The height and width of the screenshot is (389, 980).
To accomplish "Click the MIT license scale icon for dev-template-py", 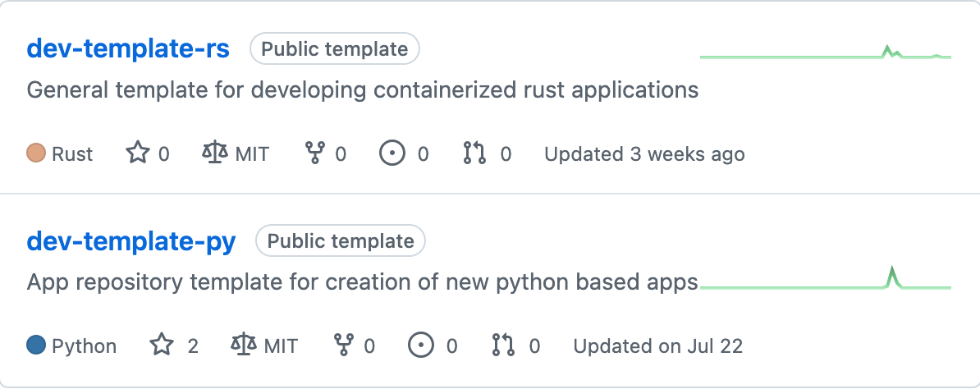I will pyautogui.click(x=244, y=346).
